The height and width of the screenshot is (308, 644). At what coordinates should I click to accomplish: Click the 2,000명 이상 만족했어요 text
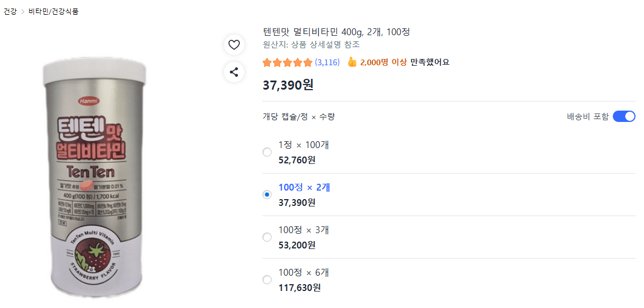(x=405, y=62)
